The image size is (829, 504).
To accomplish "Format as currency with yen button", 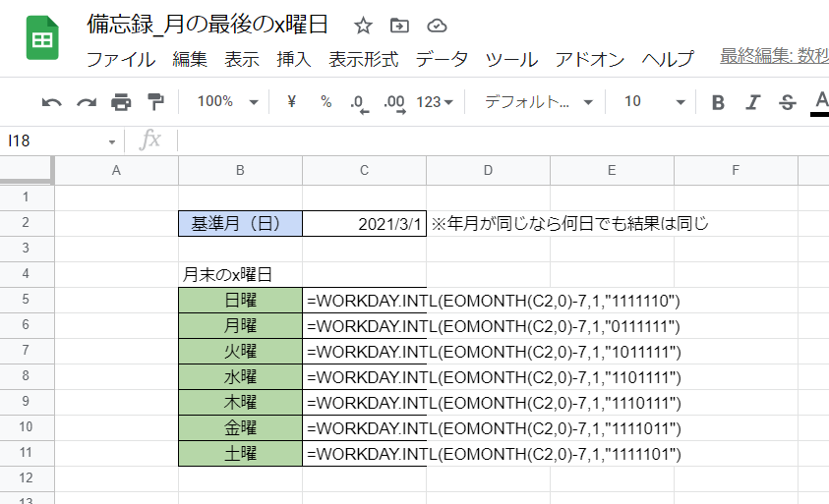I will point(291,101).
